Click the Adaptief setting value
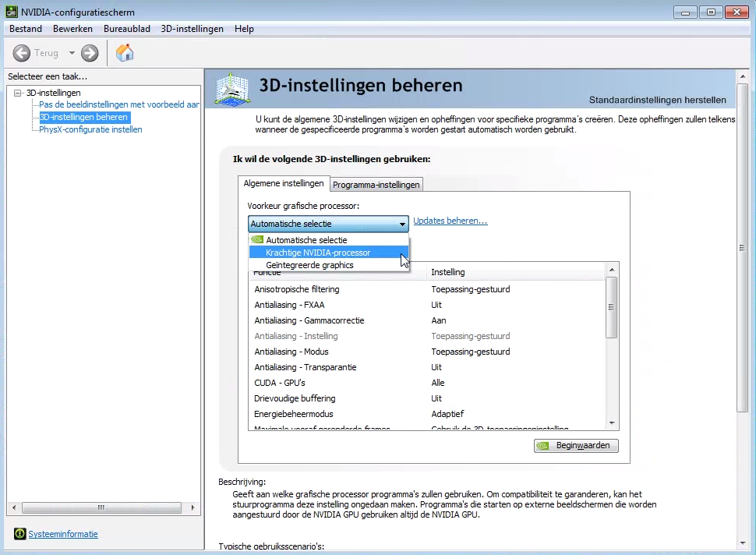 [447, 414]
